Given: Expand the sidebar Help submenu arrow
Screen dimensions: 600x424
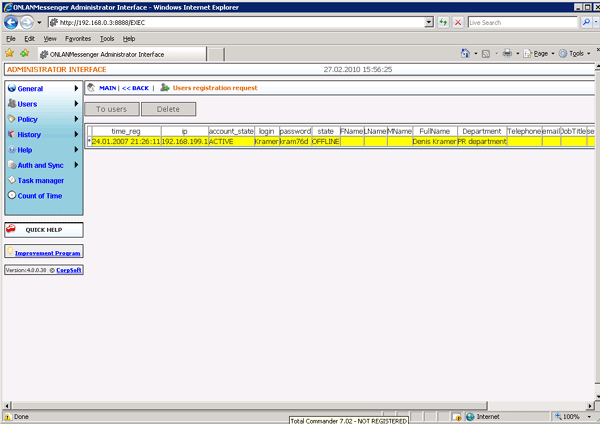Looking at the screenshot, I should tap(76, 150).
